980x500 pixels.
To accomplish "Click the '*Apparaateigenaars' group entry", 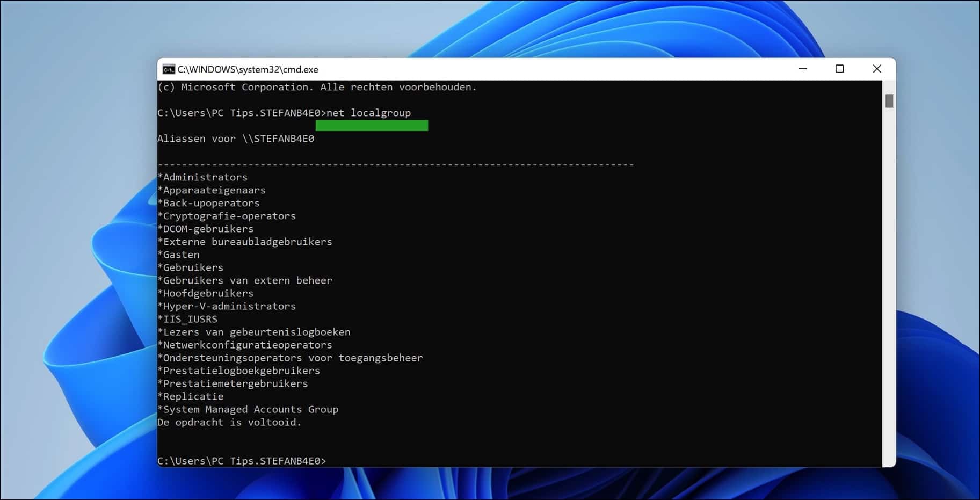I will tap(212, 190).
